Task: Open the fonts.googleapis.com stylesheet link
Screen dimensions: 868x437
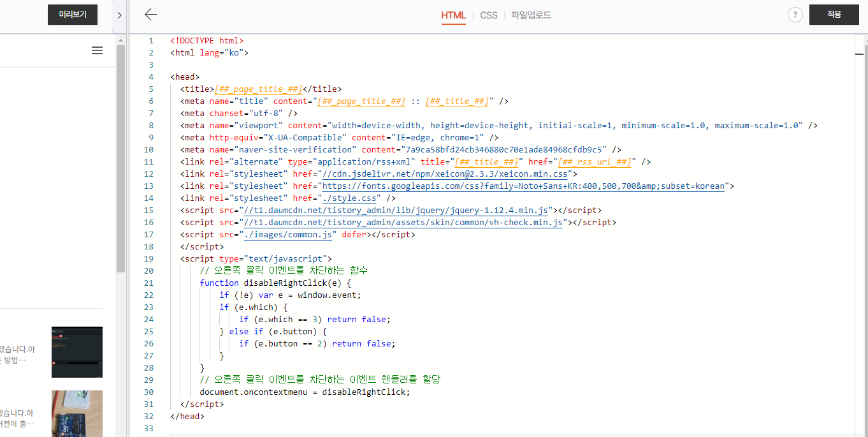Action: pos(523,186)
